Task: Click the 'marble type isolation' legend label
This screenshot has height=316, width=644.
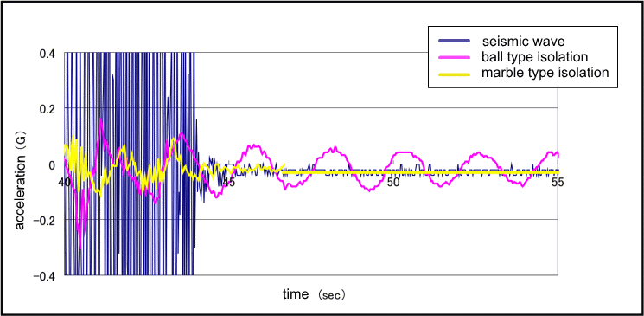Action: click(545, 73)
